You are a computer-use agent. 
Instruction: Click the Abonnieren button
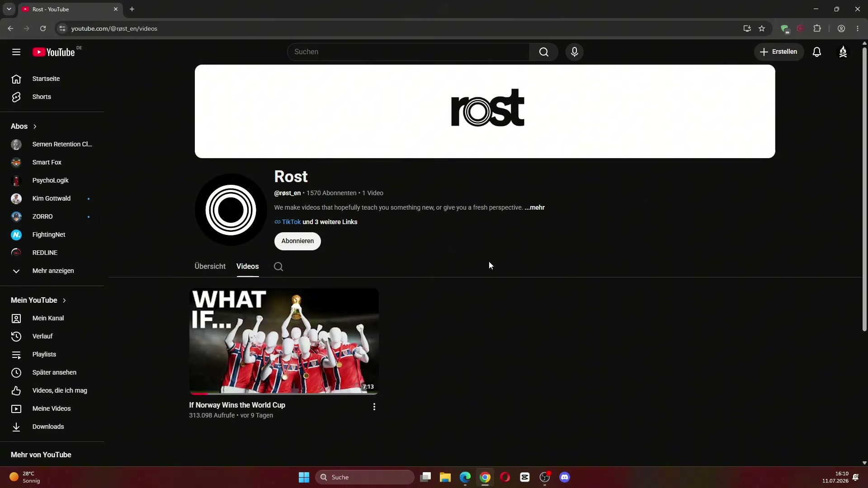point(297,241)
